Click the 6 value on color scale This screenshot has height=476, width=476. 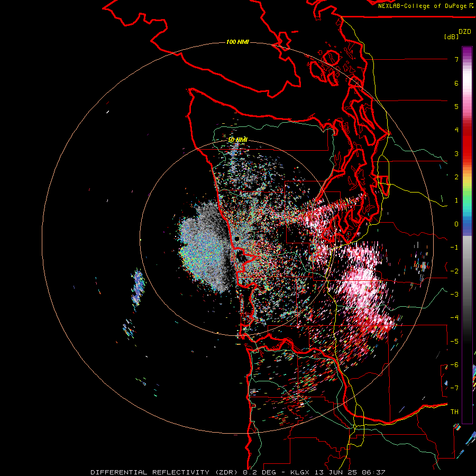(456, 83)
